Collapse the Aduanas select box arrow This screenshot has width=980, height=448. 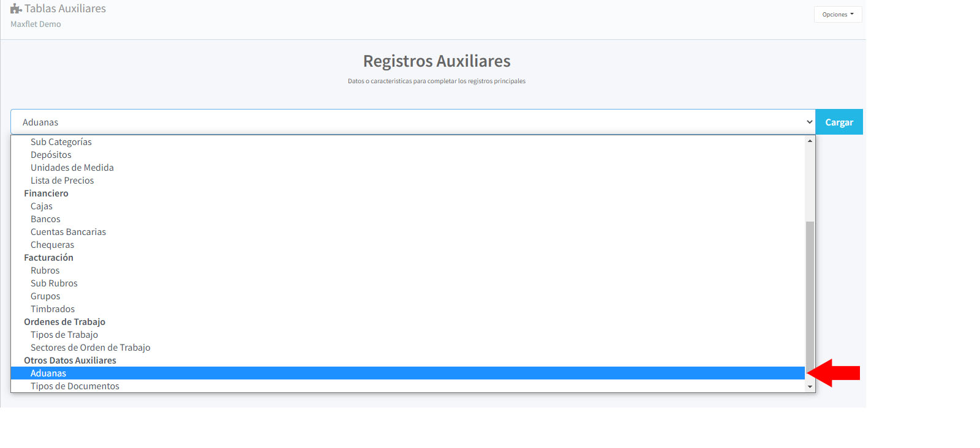pyautogui.click(x=809, y=122)
